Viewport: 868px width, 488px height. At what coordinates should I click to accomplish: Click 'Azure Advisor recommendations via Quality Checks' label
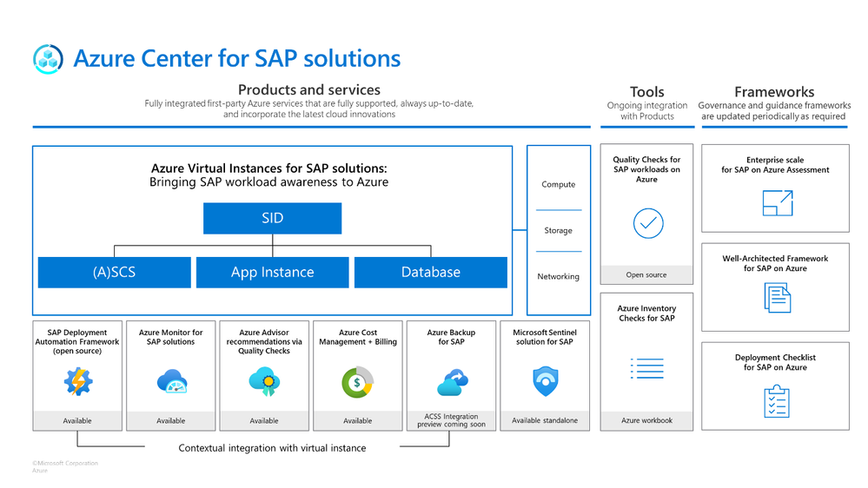(265, 341)
